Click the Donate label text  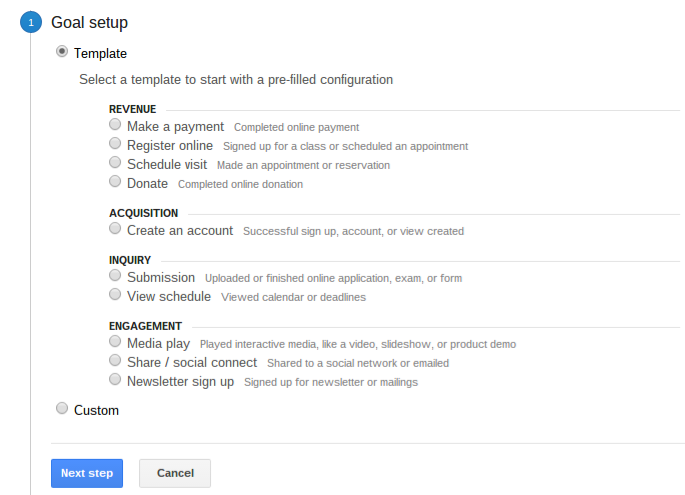(x=147, y=183)
